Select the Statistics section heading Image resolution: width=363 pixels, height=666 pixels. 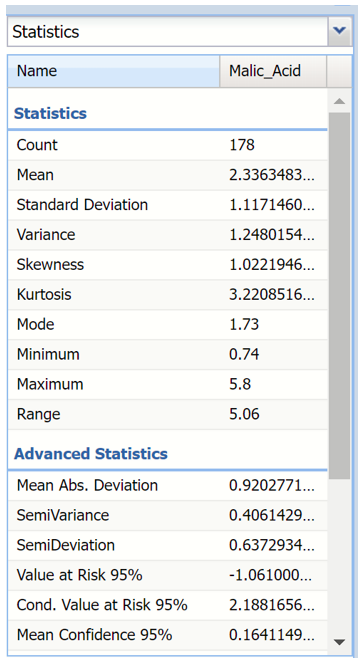[x=50, y=113]
